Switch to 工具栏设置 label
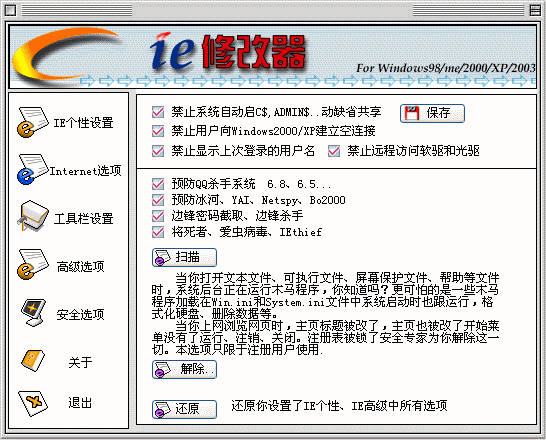The image size is (546, 440). coord(84,219)
